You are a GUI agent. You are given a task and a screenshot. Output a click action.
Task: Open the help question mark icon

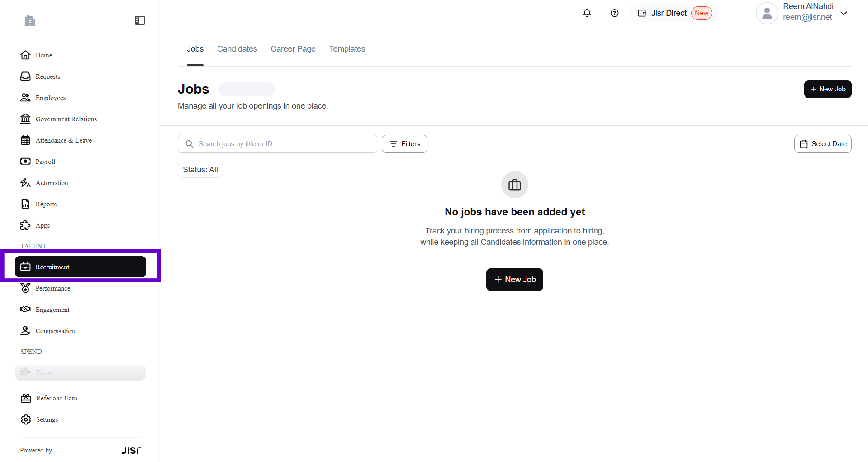coord(614,13)
